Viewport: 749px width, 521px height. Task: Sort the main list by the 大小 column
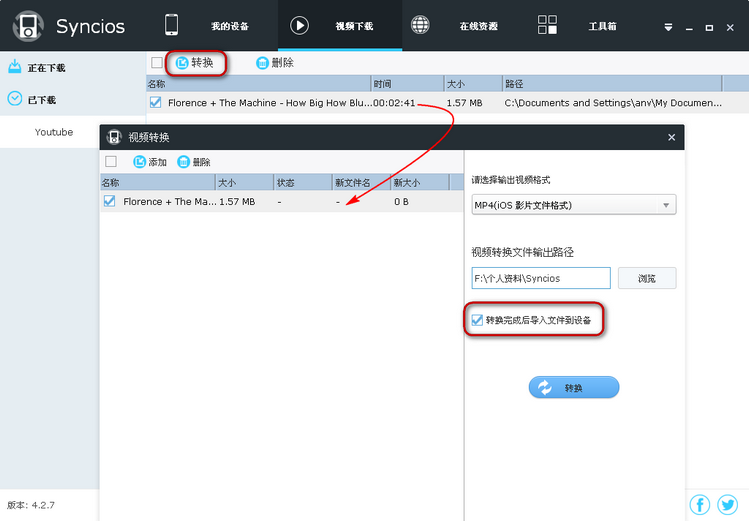[x=473, y=84]
